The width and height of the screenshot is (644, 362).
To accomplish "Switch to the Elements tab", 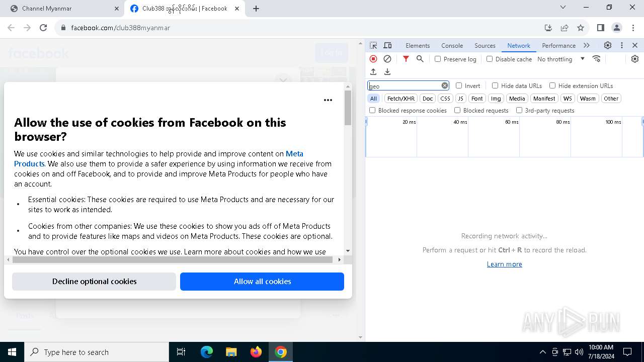I will click(418, 45).
